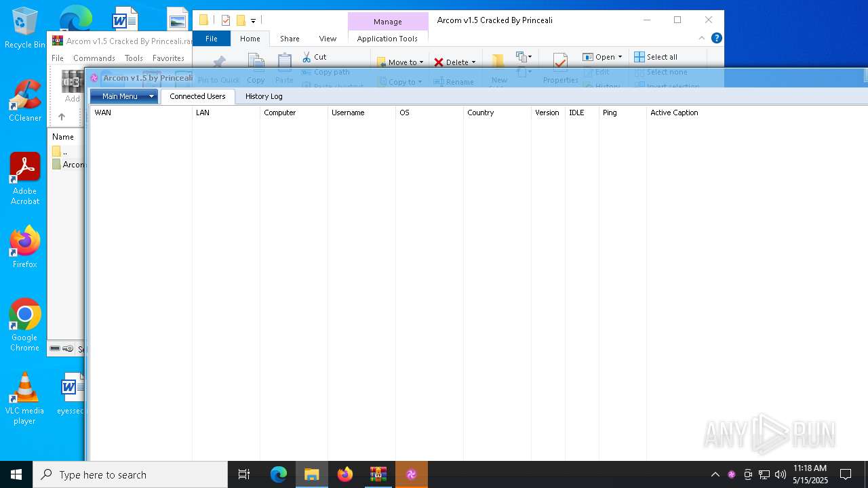
Task: Click the Properties checkmark quick access icon
Action: click(226, 20)
